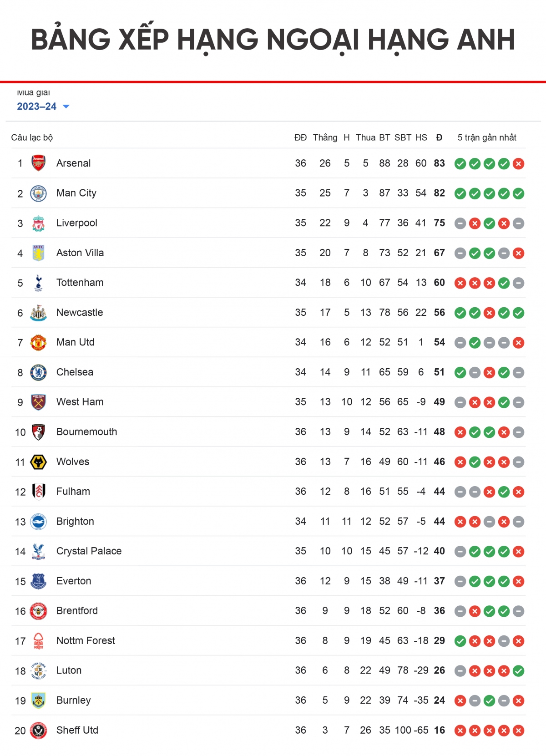546x756 pixels.
Task: Select the Brighton team logo
Action: click(x=38, y=521)
